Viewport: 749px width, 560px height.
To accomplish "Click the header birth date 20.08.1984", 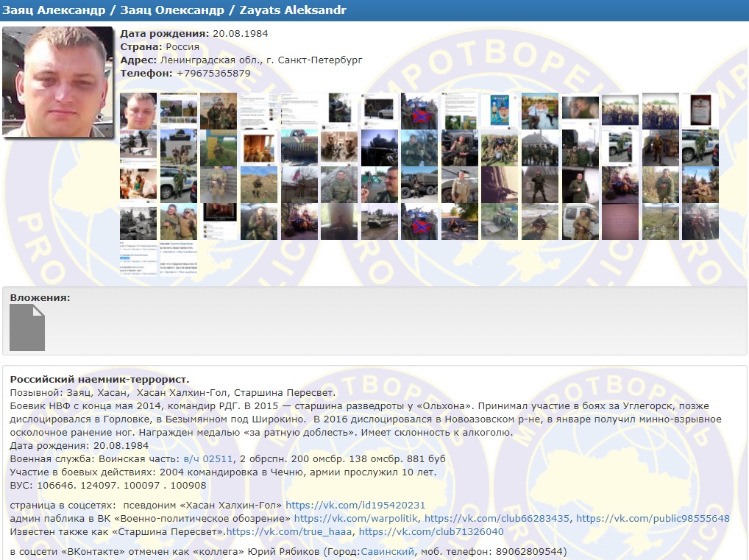I will click(x=241, y=33).
